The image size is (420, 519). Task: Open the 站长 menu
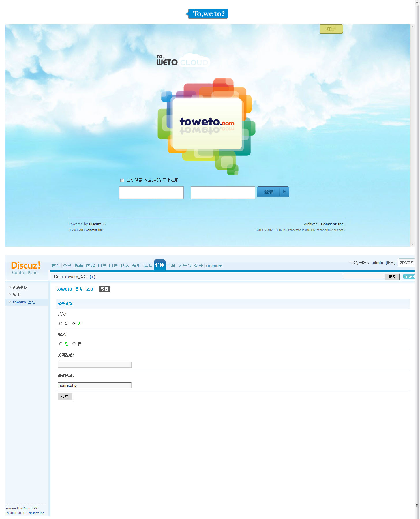pyautogui.click(x=198, y=266)
